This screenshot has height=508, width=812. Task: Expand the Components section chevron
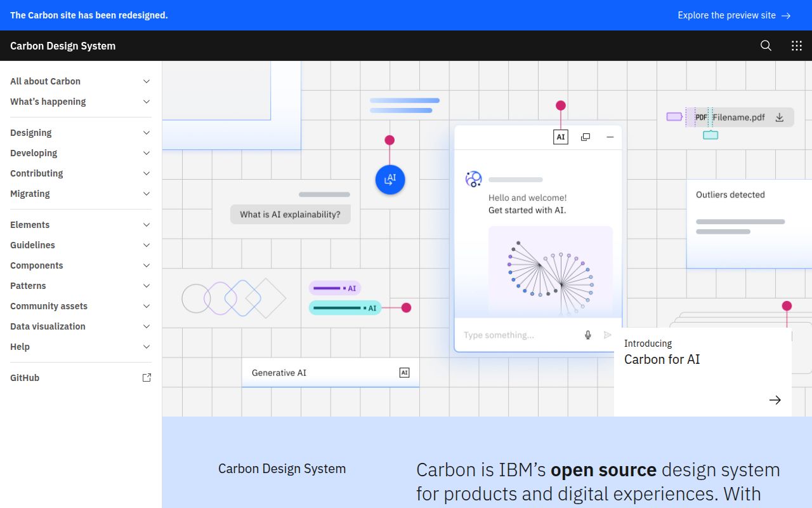click(x=147, y=265)
